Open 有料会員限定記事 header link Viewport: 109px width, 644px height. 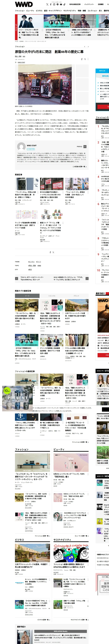click(75, 5)
